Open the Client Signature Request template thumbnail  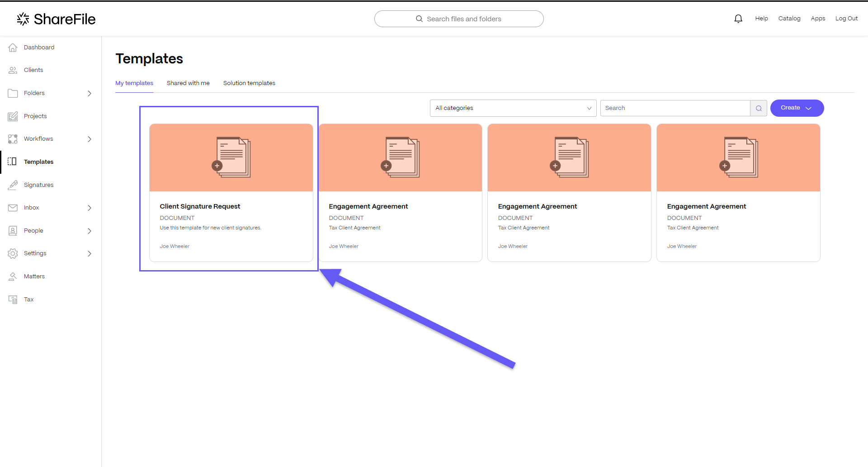coord(231,157)
